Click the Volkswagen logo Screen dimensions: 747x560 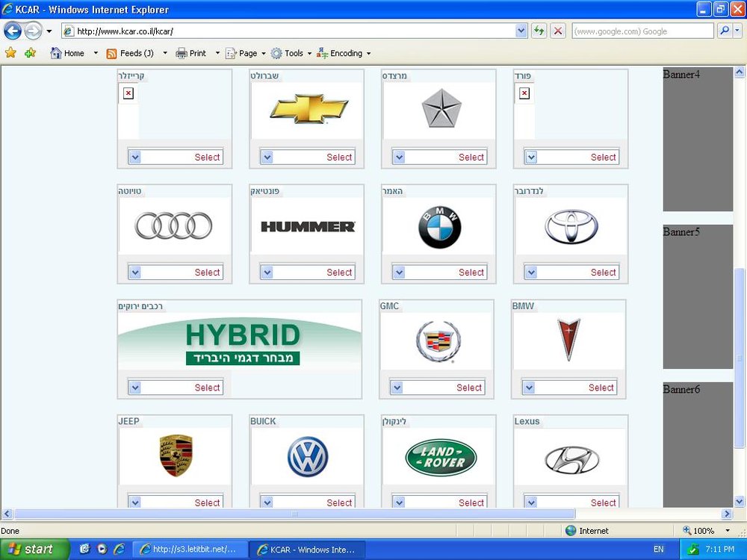[x=308, y=457]
